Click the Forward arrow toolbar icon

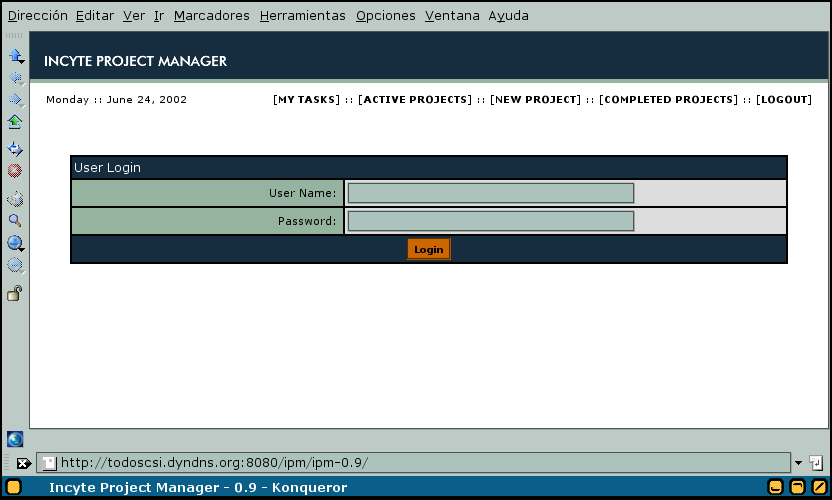[x=15, y=100]
